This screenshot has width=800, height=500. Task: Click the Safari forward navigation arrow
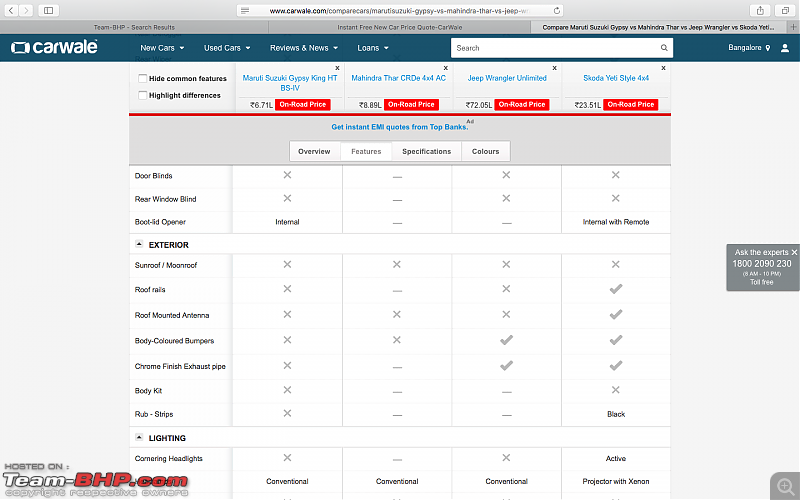point(26,10)
